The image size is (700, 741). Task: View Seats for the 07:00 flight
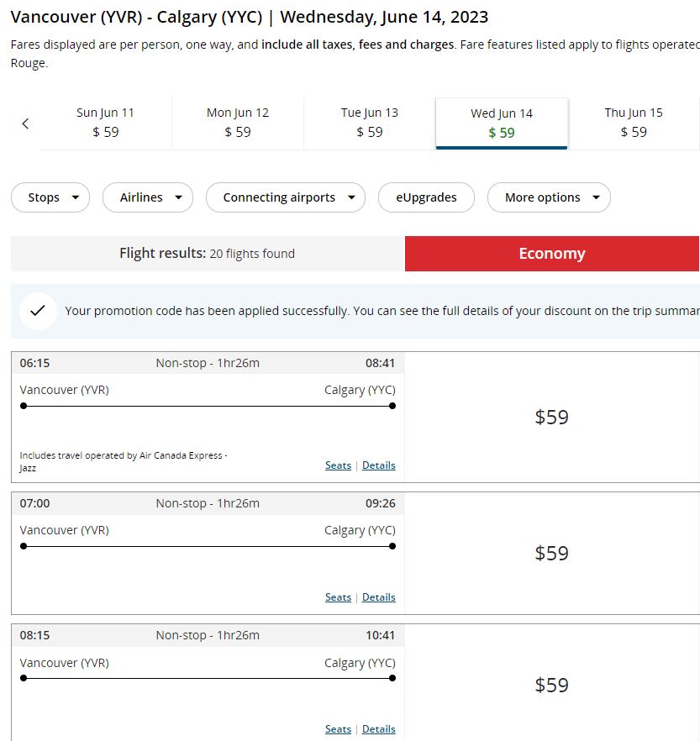pyautogui.click(x=338, y=597)
